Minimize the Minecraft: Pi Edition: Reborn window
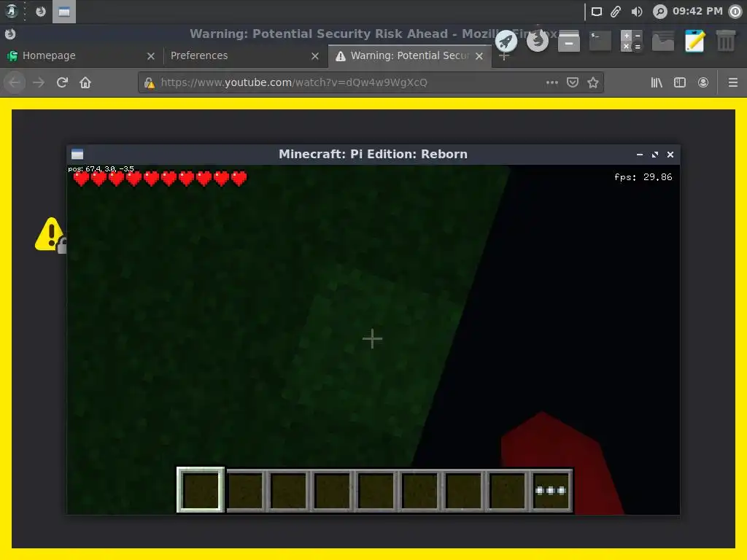Viewport: 747px width, 560px height. click(x=639, y=155)
